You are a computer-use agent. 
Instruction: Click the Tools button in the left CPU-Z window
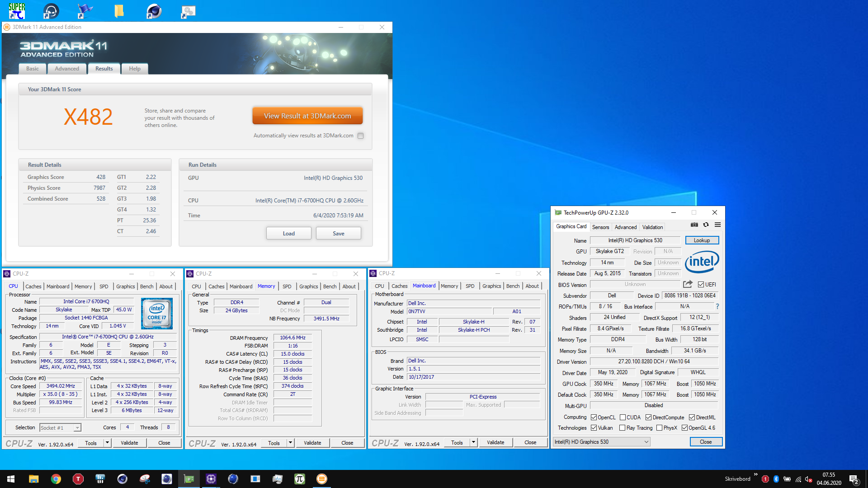(91, 443)
